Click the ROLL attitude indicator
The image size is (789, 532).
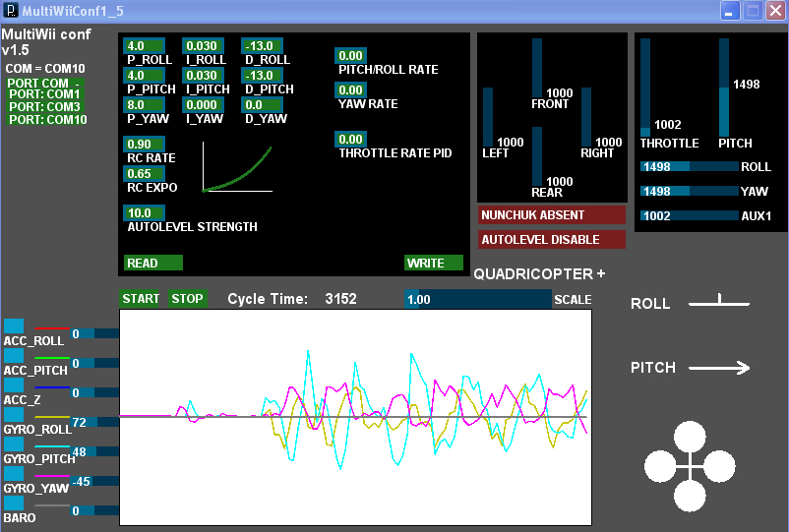(719, 300)
